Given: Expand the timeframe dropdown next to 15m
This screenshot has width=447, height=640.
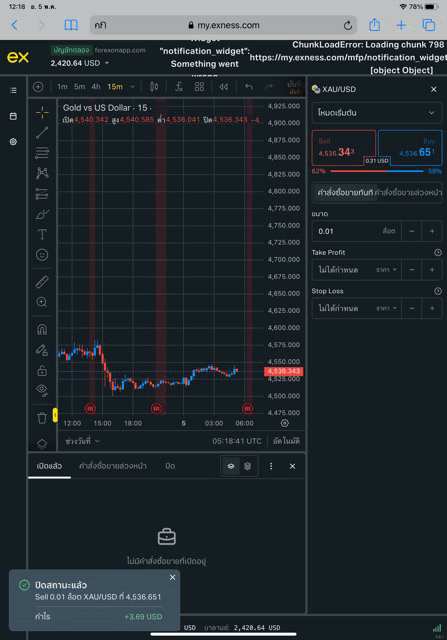Looking at the screenshot, I should click(x=132, y=87).
